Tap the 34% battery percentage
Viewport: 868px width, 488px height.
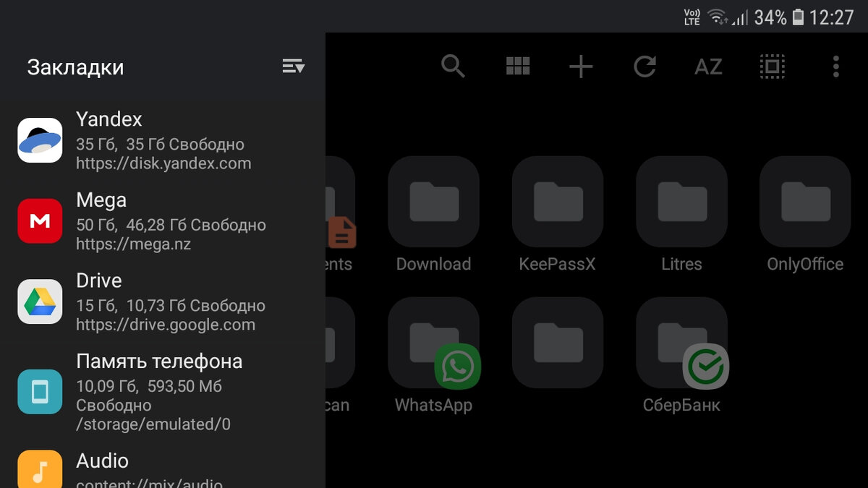pyautogui.click(x=770, y=17)
